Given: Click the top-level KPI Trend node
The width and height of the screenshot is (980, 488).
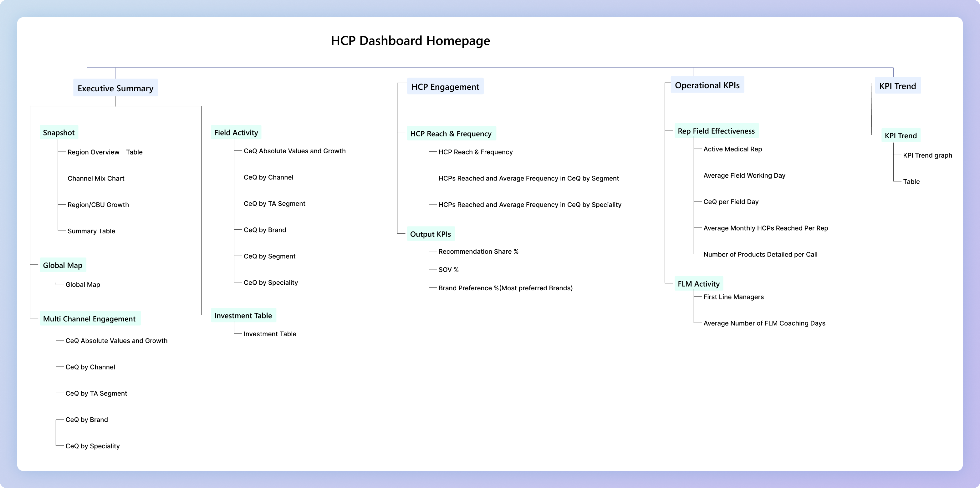Looking at the screenshot, I should 897,86.
